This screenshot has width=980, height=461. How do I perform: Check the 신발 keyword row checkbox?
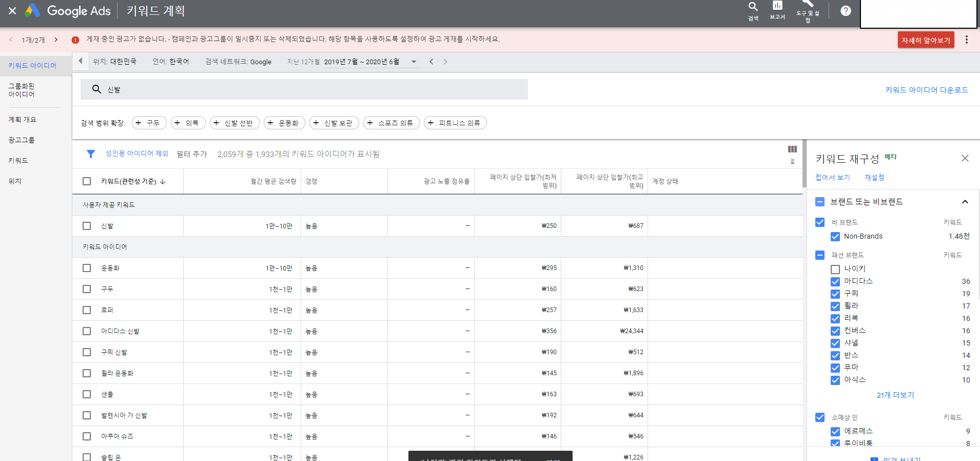click(87, 226)
